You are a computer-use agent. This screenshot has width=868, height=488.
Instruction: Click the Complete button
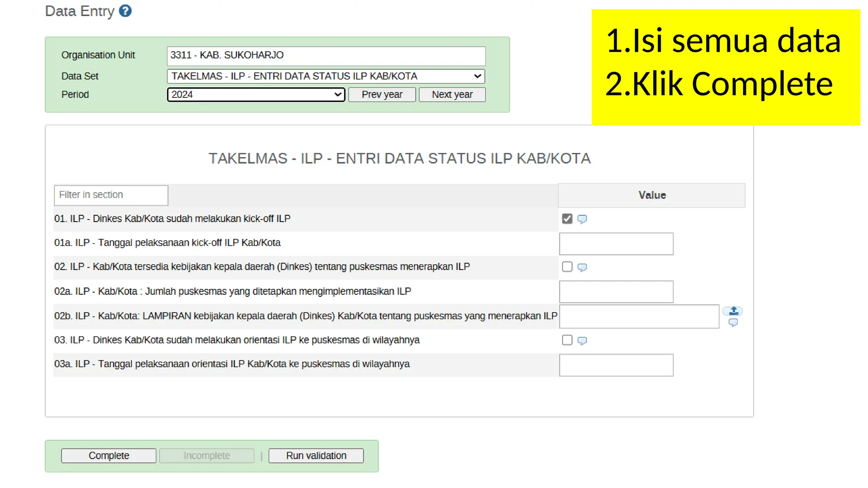[108, 456]
